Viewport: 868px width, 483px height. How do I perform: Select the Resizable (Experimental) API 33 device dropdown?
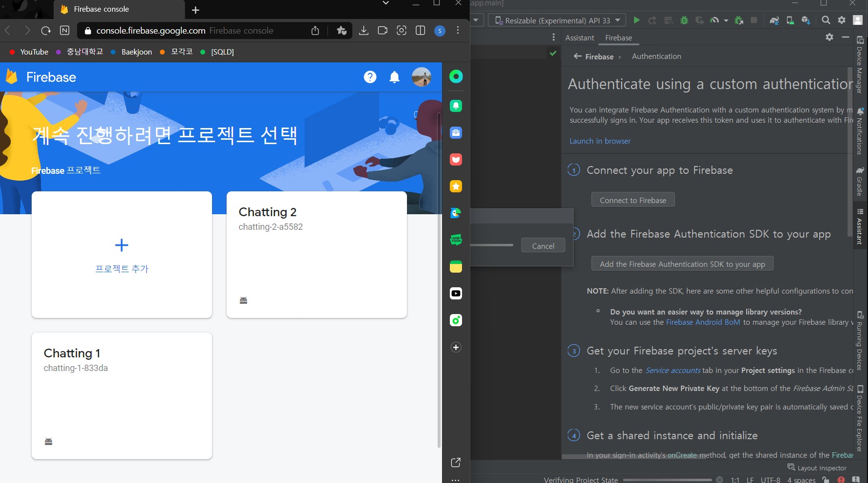tap(557, 20)
